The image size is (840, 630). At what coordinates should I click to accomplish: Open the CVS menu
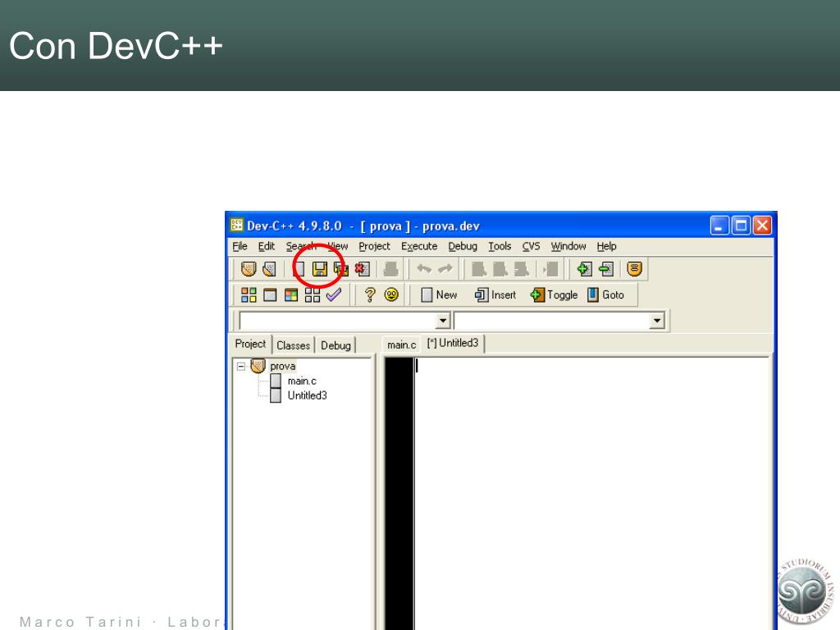(x=531, y=246)
